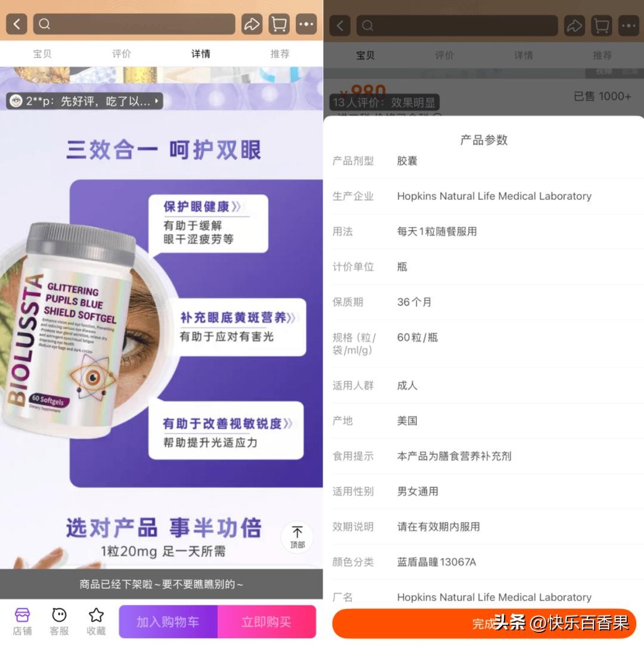Switch to the 宝贝 tab on left screen

pyautogui.click(x=42, y=54)
